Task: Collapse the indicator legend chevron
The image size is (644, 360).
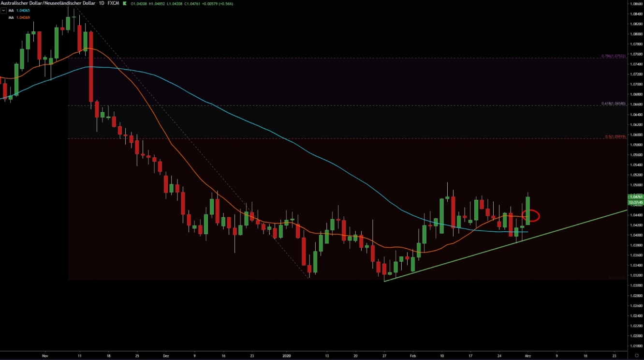Action: pos(3,10)
